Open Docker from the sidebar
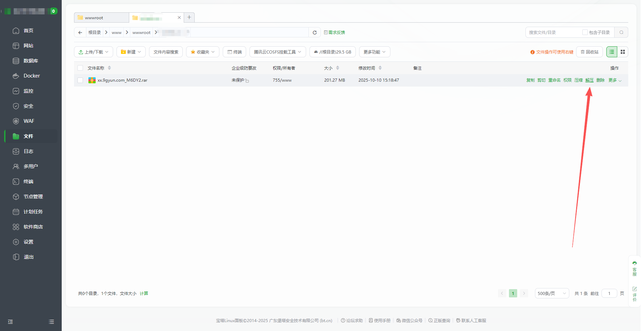Viewport: 644px width, 331px height. pos(32,76)
